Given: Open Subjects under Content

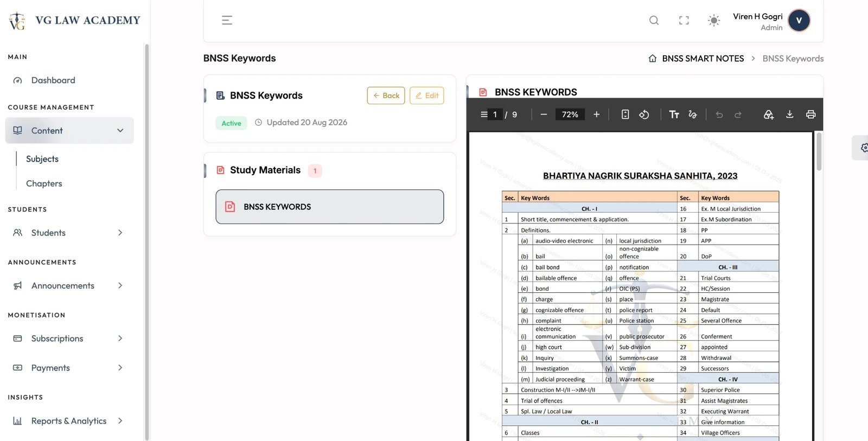Looking at the screenshot, I should (42, 159).
